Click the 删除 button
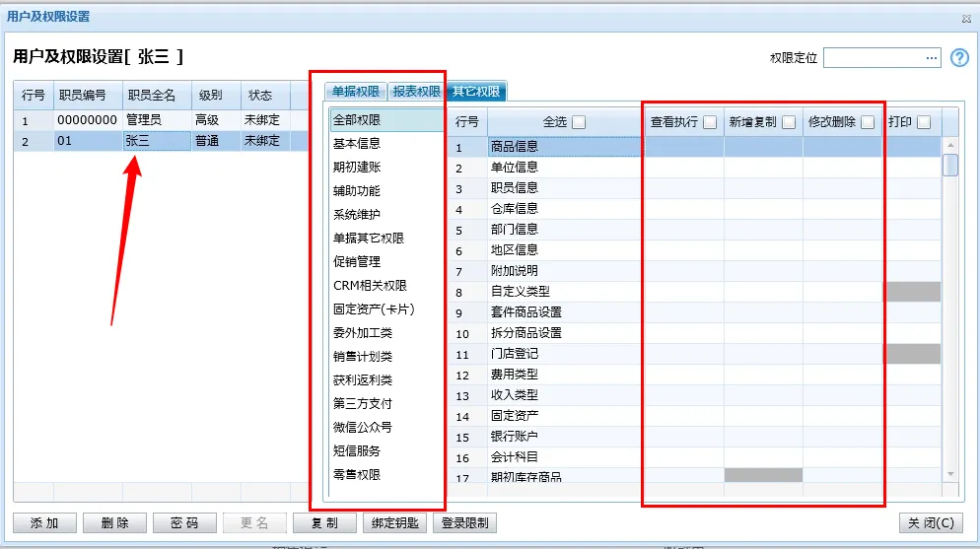The image size is (980, 549). click(x=114, y=522)
